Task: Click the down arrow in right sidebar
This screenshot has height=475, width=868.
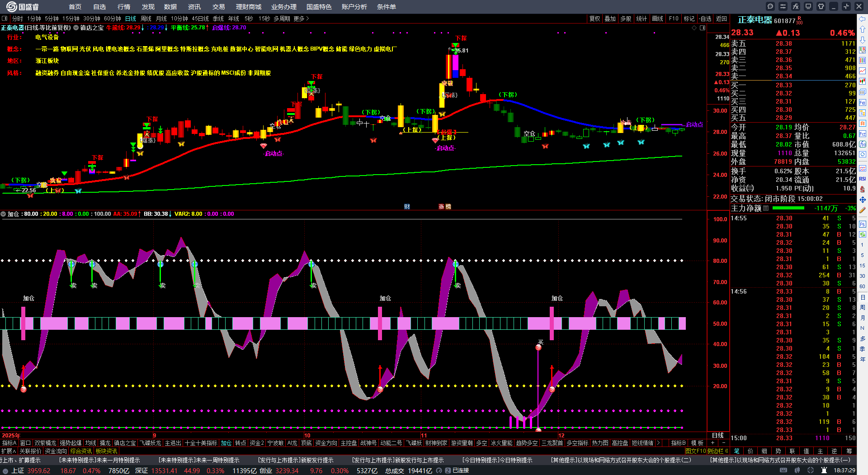Action: click(863, 40)
